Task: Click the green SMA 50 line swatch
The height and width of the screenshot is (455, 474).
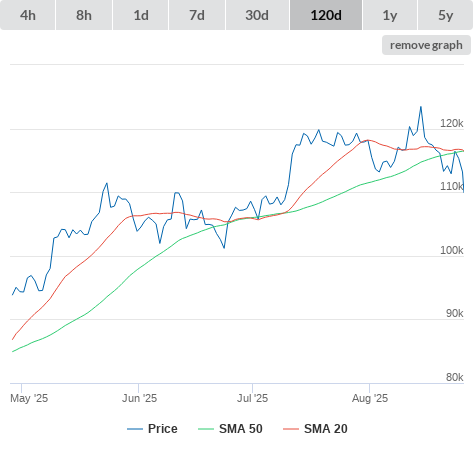Action: pos(206,429)
